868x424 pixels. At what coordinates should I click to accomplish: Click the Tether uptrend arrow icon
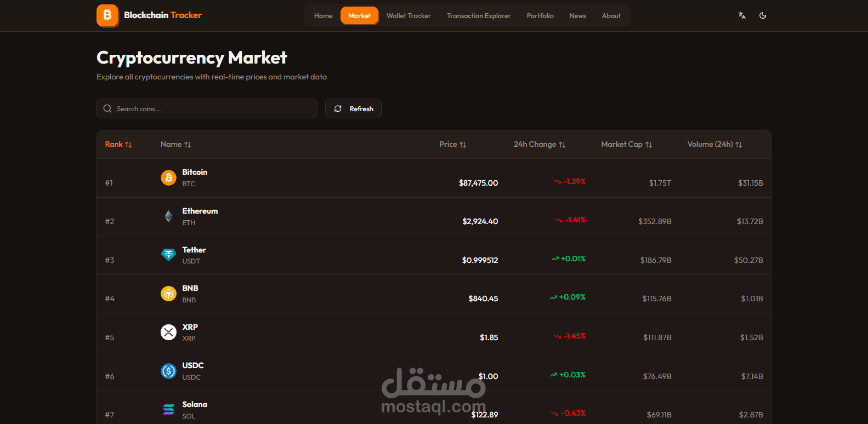(x=555, y=259)
